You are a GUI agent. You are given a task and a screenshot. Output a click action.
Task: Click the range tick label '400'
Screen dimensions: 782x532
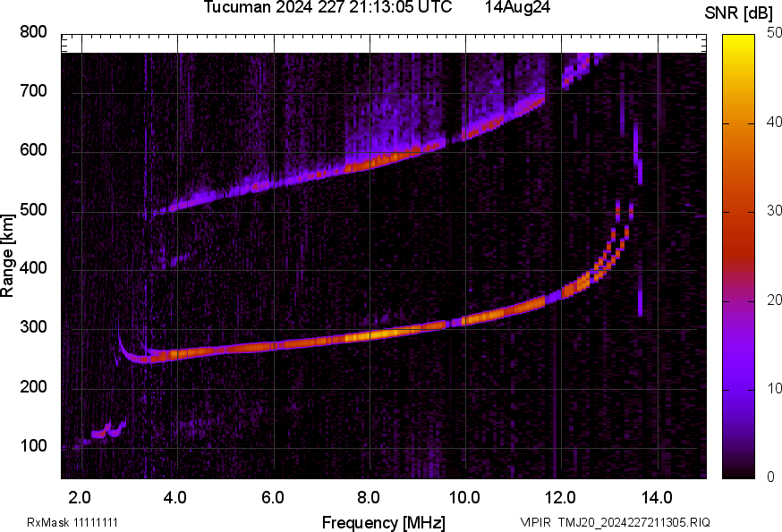tap(33, 268)
